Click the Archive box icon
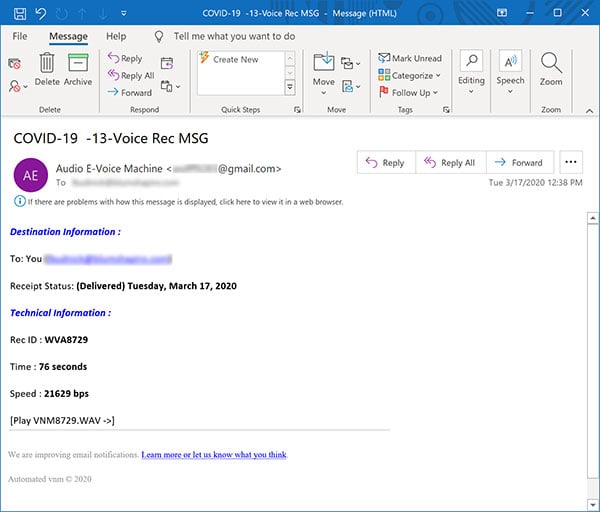600x512 pixels. [78, 63]
